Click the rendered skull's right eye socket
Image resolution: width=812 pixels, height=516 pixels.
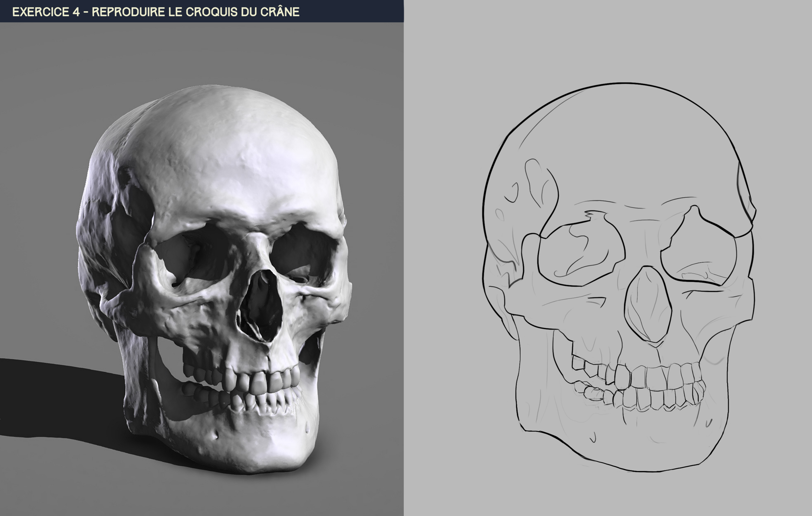pyautogui.click(x=303, y=251)
